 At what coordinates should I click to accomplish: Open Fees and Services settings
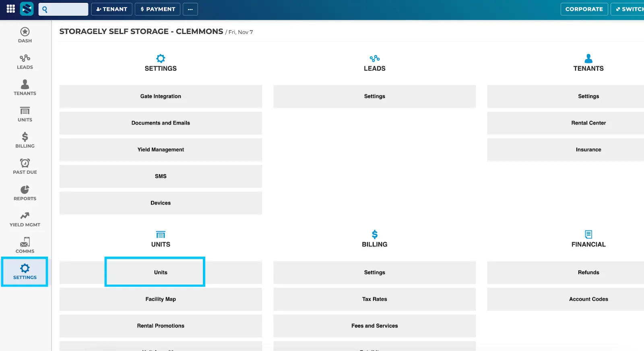tap(374, 326)
